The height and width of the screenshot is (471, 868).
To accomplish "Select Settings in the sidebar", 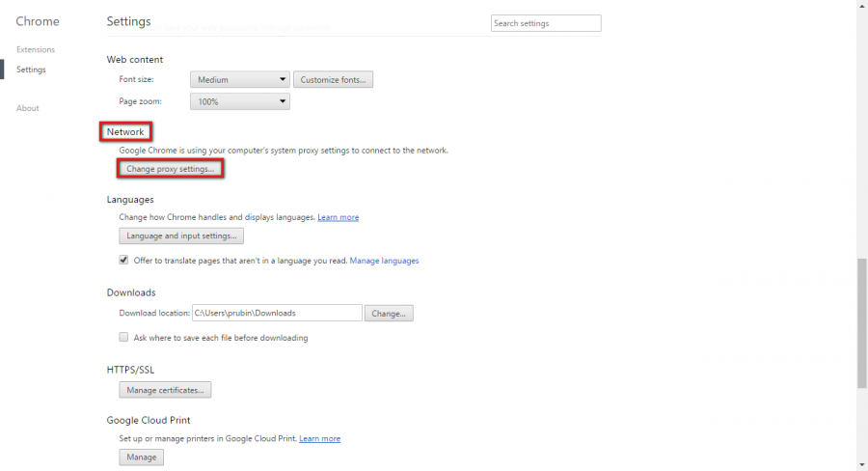I will pyautogui.click(x=31, y=69).
